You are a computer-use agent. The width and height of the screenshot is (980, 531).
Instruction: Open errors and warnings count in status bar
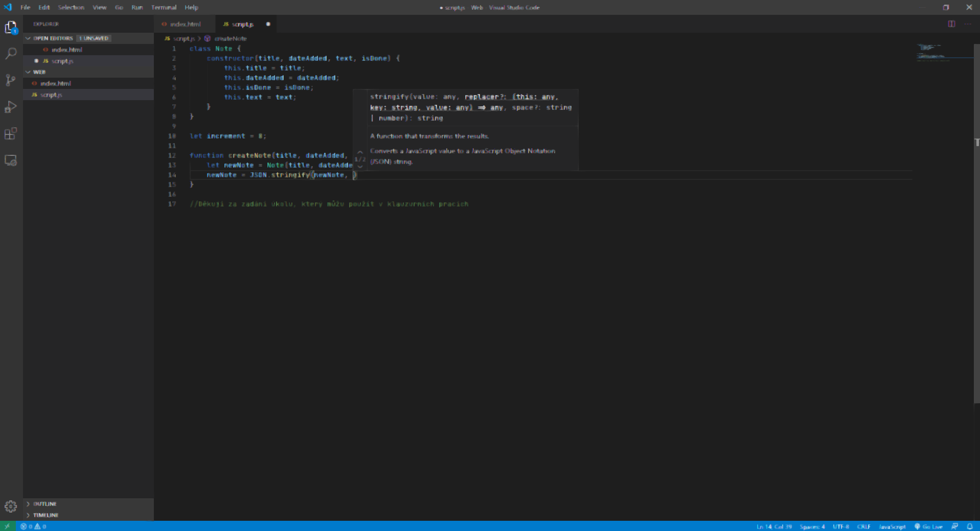pos(33,526)
